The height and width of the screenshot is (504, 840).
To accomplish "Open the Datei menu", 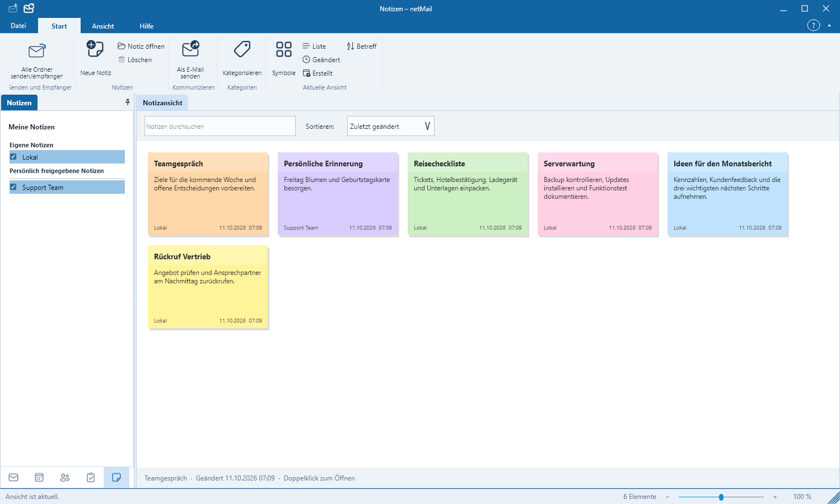I will coord(18,26).
